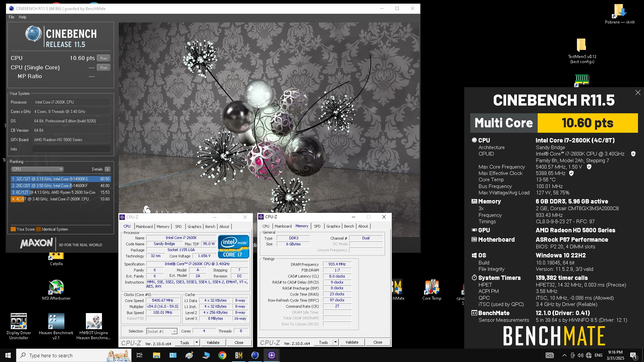
Task: Open Memory tab in left CPU-Z
Action: [x=163, y=227]
